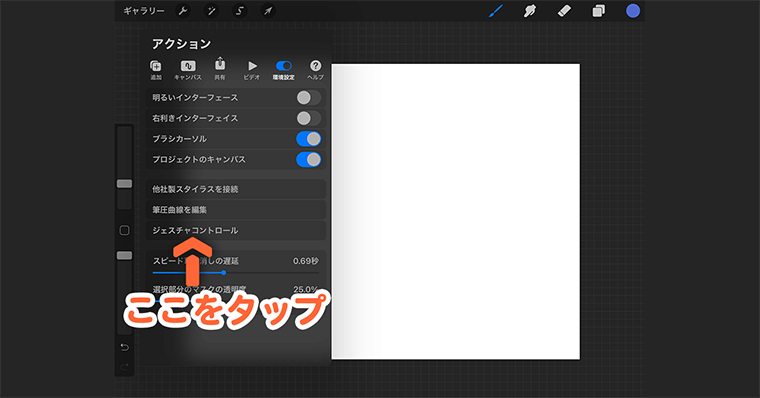Click the modify square button on sidebar
Viewport: 760px width, 398px height.
124,230
